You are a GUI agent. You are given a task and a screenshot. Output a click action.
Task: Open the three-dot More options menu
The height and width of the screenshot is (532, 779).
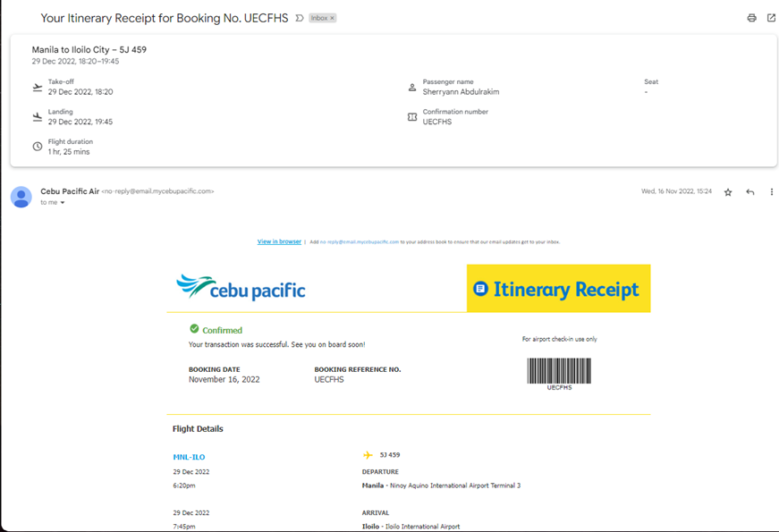pyautogui.click(x=772, y=192)
